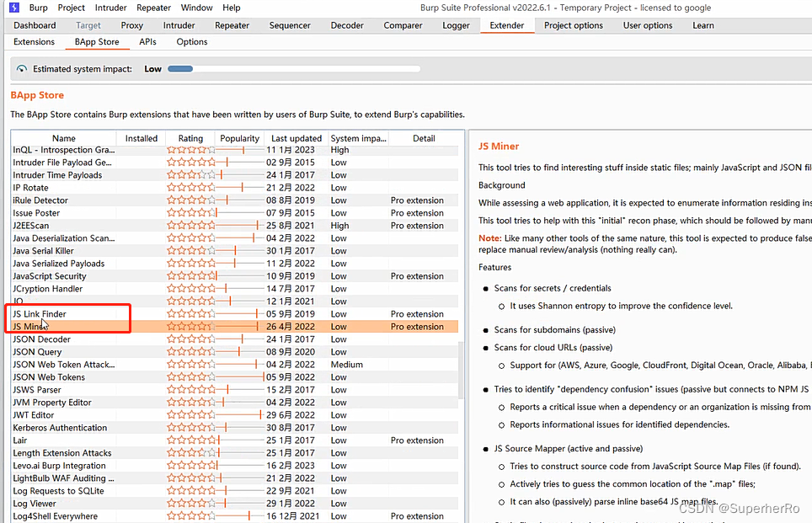Click the popularity bar of JSON Web Tokens
Image resolution: width=812 pixels, height=523 pixels.
click(x=239, y=377)
